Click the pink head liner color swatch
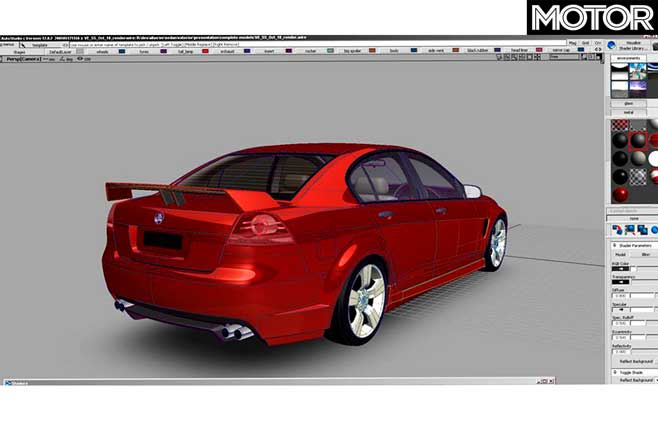 coord(539,50)
